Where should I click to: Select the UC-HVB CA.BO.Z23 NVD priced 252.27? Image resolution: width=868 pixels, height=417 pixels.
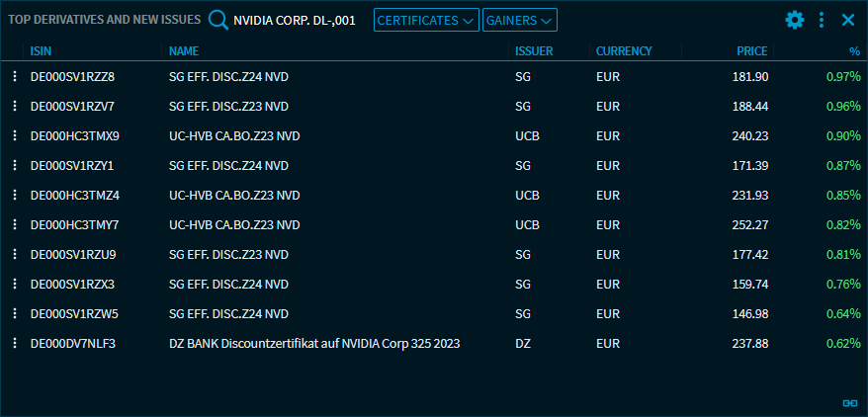pos(234,225)
